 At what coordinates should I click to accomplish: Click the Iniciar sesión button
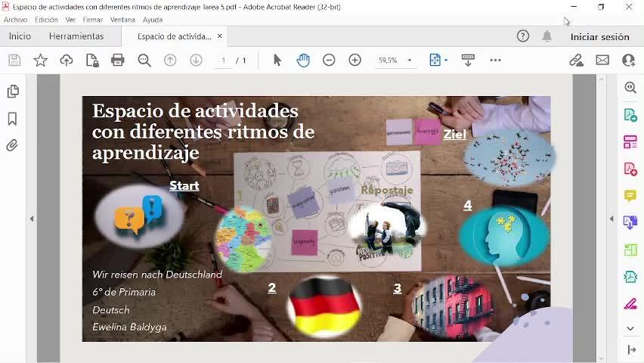599,36
